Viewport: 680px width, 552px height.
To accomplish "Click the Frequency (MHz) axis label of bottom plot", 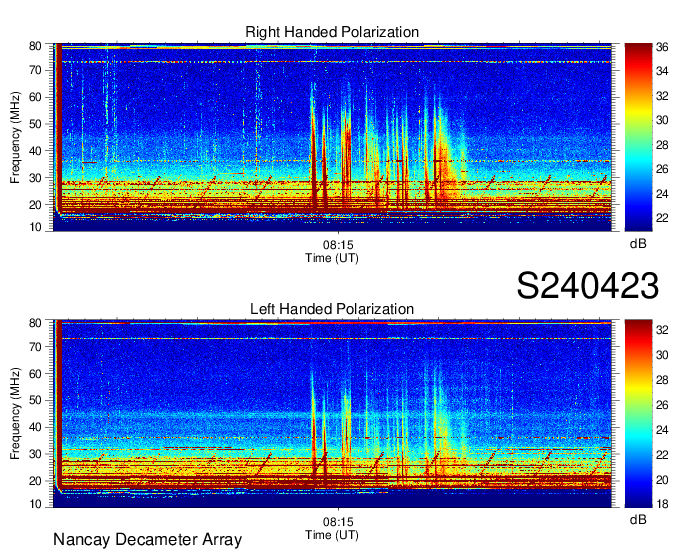I will coord(15,414).
